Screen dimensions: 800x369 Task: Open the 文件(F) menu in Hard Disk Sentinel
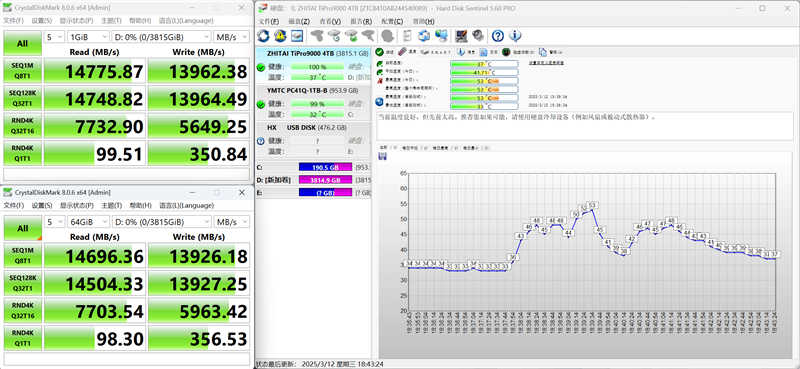(x=268, y=21)
